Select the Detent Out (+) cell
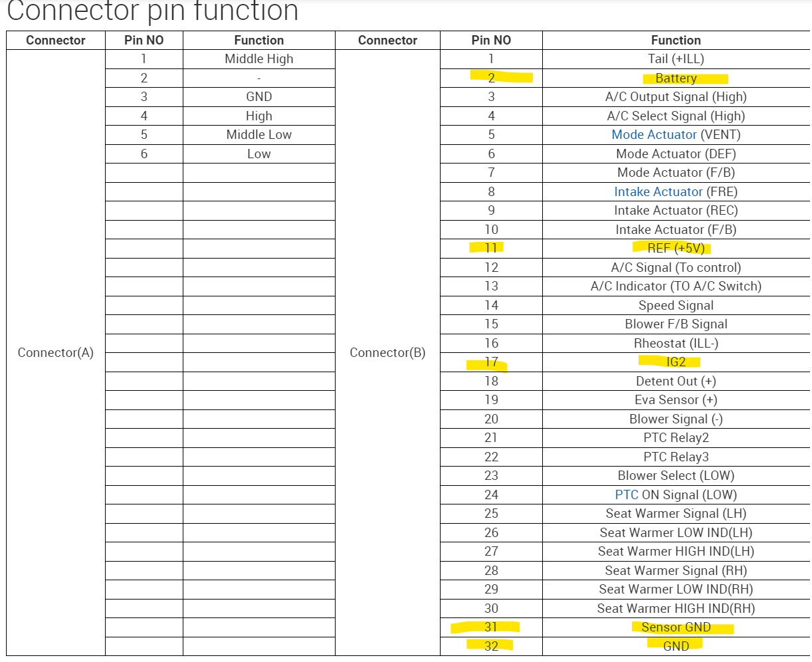The width and height of the screenshot is (812, 662). coord(676,382)
